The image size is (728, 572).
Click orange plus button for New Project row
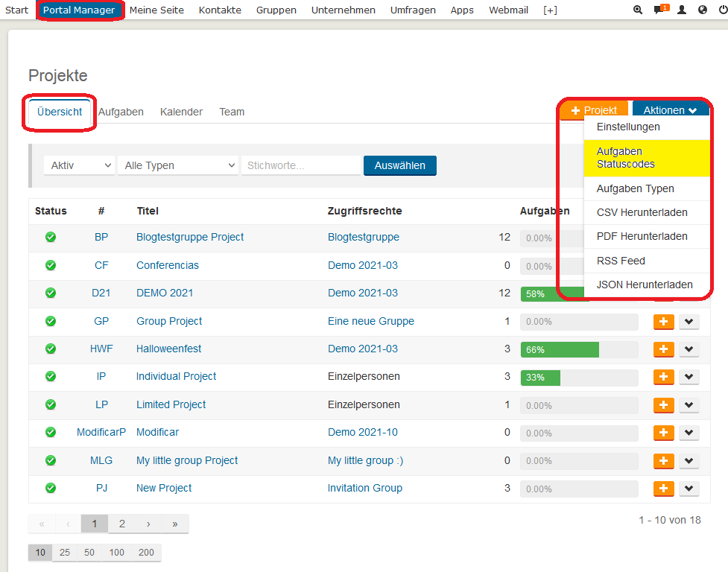coord(663,489)
